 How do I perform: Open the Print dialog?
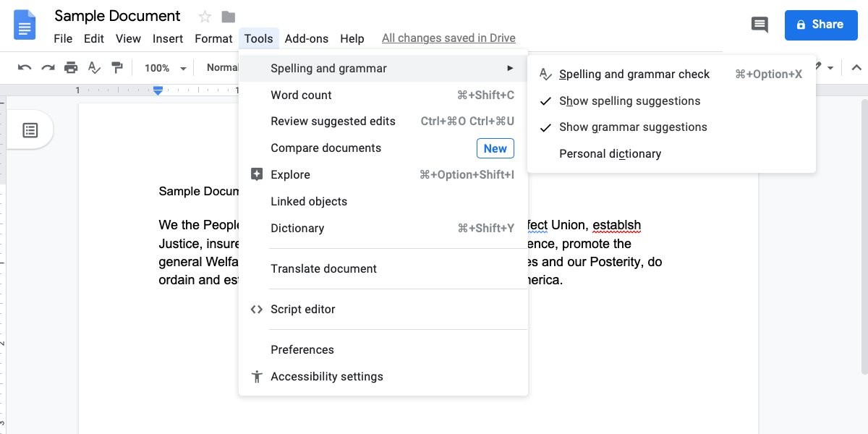pos(72,67)
